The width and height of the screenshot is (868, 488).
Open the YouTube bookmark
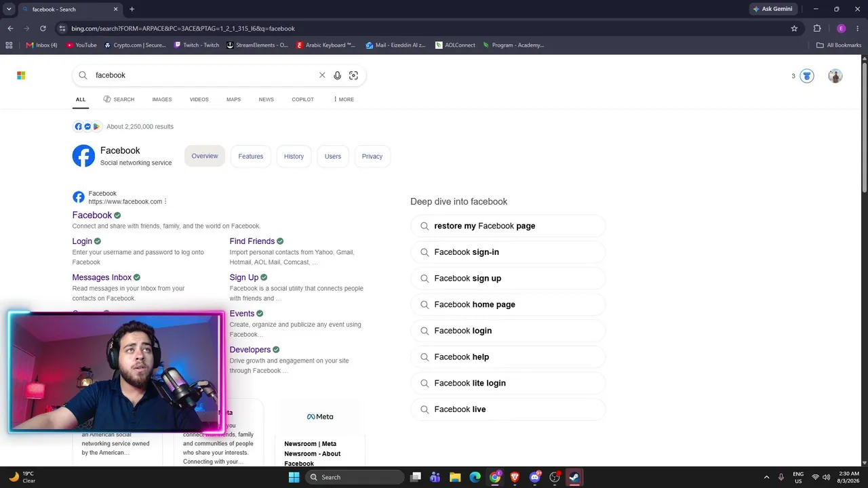click(x=81, y=45)
